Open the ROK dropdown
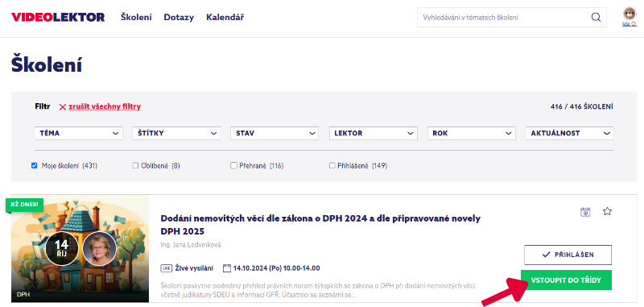 pyautogui.click(x=472, y=133)
